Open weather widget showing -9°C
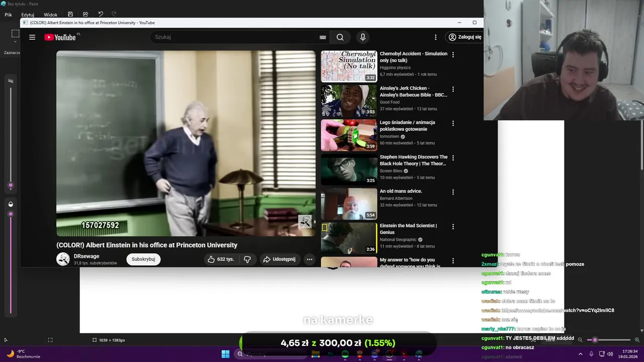Screen dimensions: 644x362 point(23,354)
